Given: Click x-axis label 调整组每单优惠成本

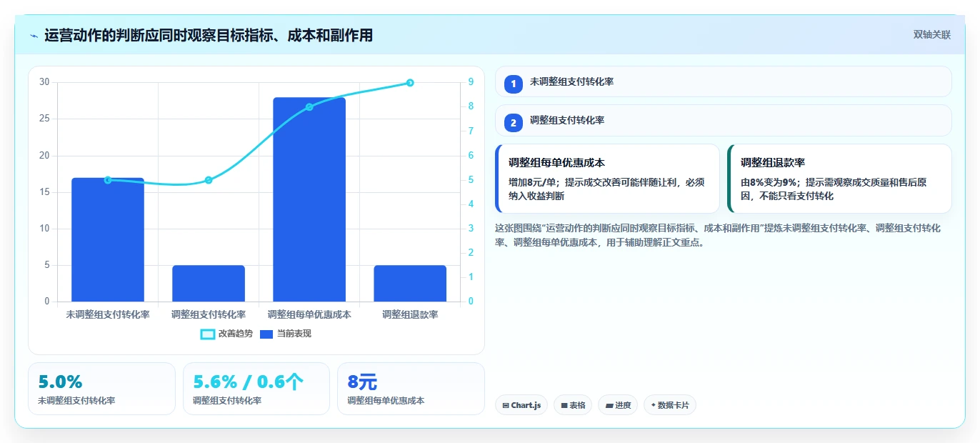Looking at the screenshot, I should 309,314.
